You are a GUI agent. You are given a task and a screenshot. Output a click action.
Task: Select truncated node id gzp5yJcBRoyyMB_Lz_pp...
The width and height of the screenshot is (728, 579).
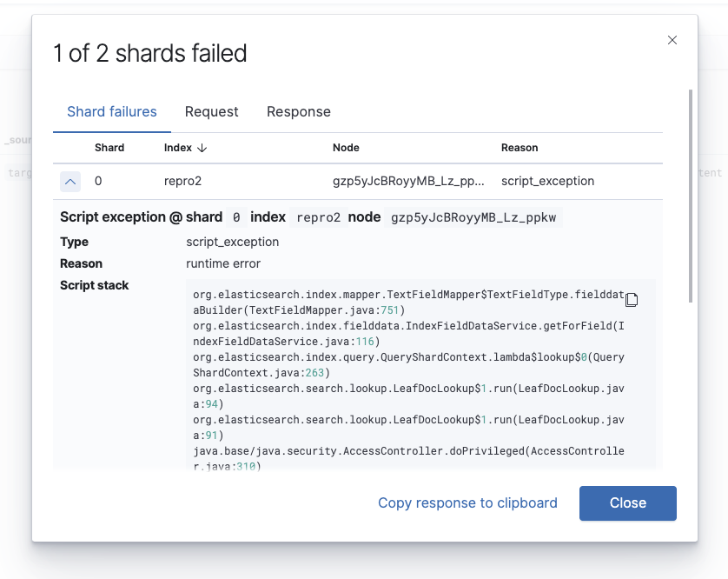point(408,181)
